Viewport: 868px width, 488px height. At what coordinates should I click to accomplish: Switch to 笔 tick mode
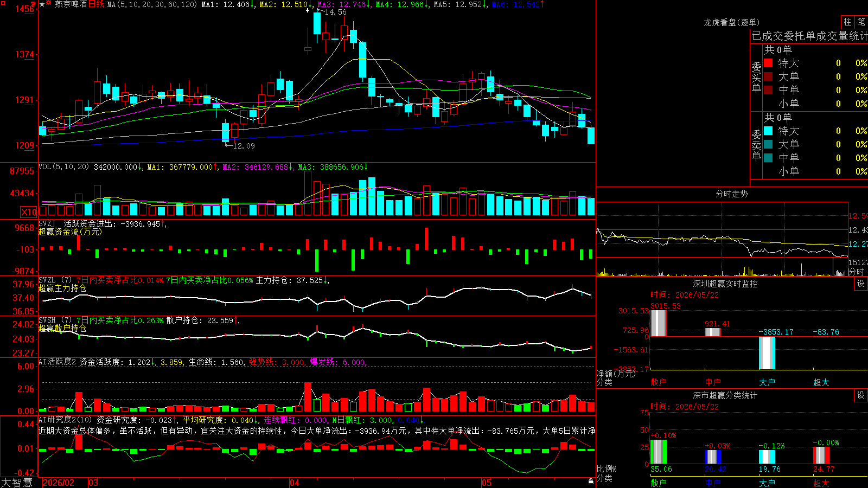861,22
